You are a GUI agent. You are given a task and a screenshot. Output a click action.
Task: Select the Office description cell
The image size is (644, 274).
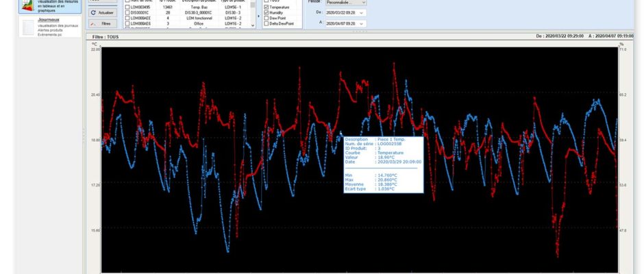[x=199, y=24]
